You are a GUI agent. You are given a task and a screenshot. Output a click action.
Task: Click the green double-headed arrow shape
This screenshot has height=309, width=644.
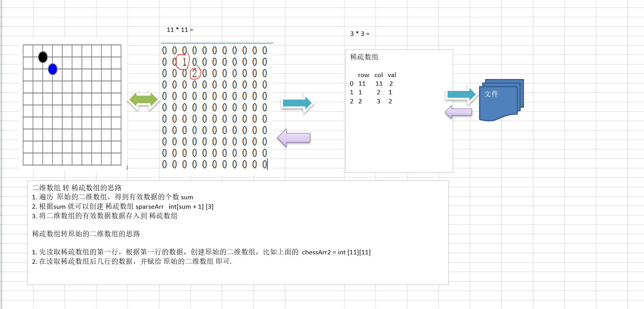click(143, 100)
